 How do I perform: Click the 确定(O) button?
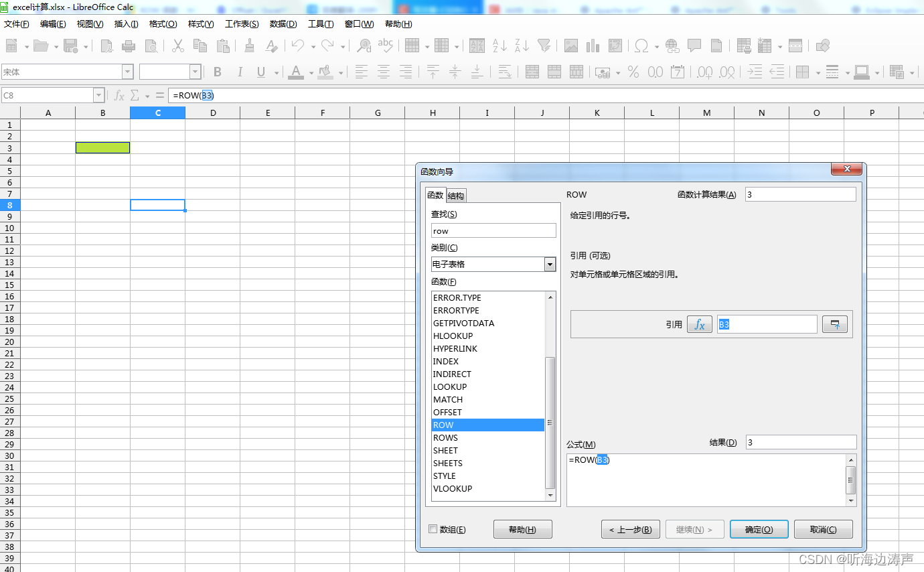point(759,529)
